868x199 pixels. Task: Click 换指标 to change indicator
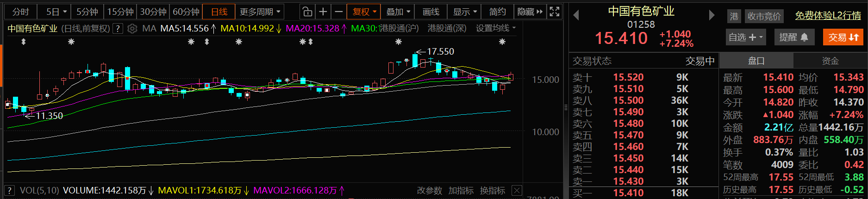point(493,191)
